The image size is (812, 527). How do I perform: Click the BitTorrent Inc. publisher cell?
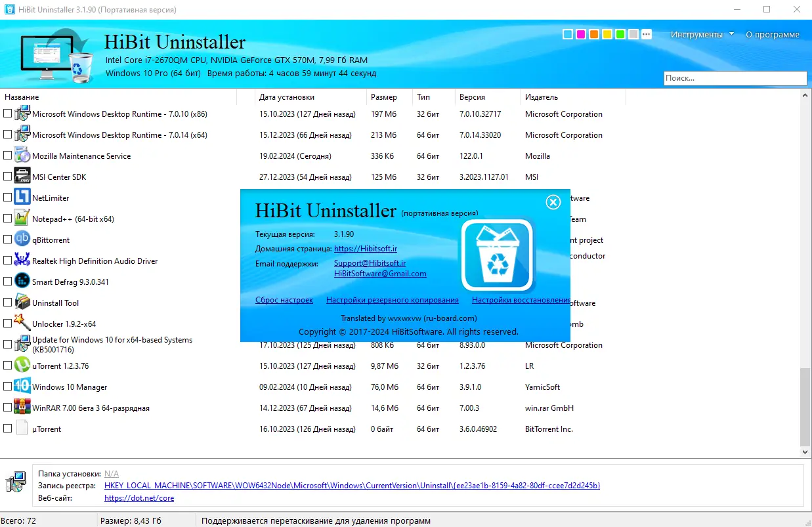click(549, 429)
